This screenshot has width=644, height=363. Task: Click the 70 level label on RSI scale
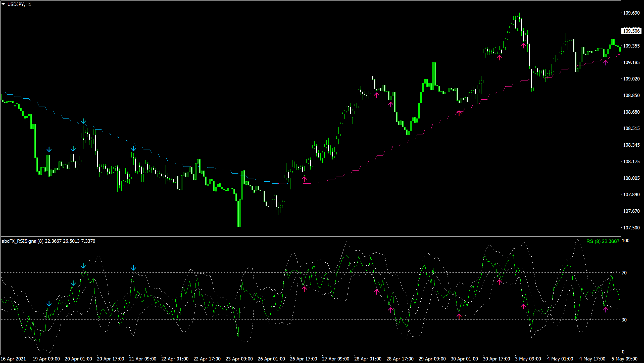624,273
